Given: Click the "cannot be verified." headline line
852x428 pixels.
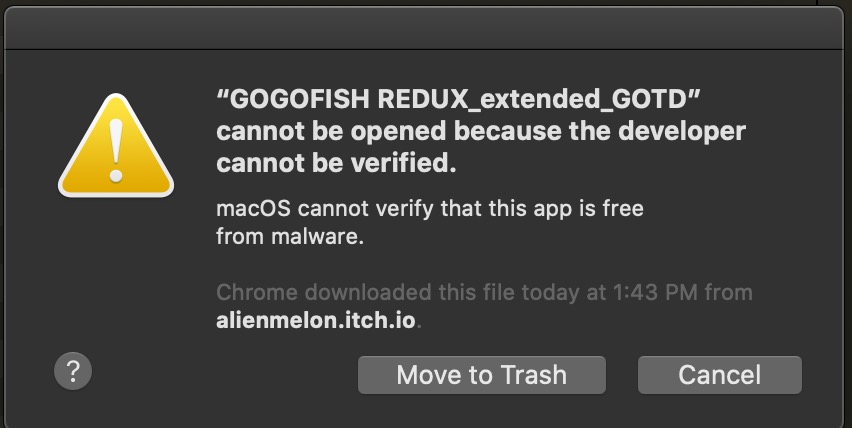Looking at the screenshot, I should coord(336,163).
